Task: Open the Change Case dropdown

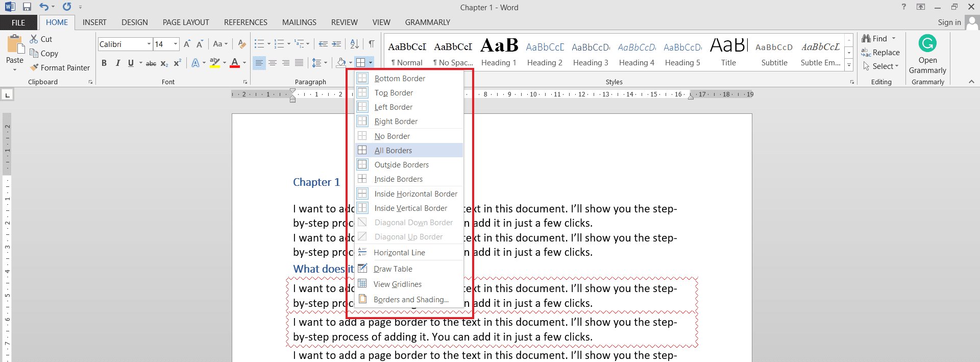Action: (x=220, y=44)
